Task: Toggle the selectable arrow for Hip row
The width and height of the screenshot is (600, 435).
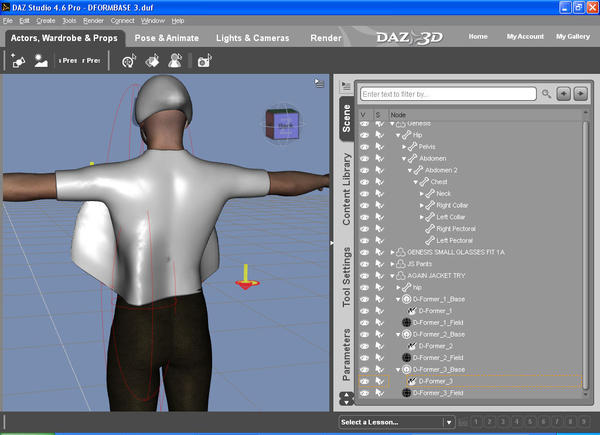Action: [379, 135]
